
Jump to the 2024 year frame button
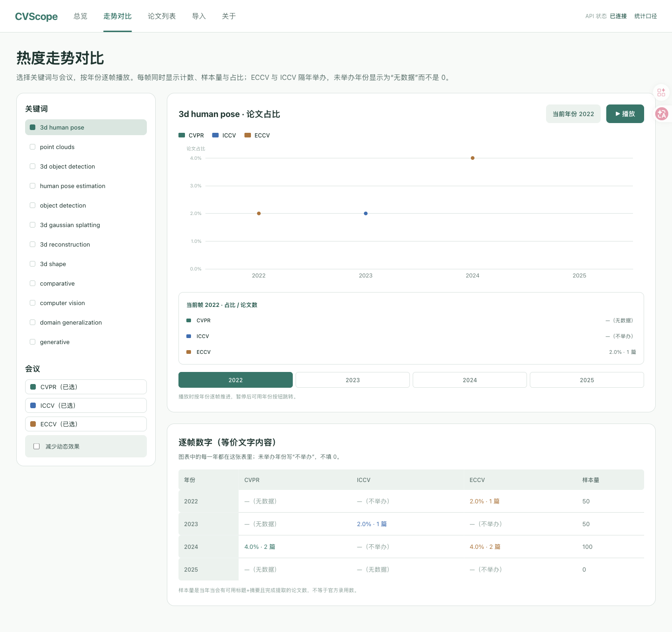470,380
